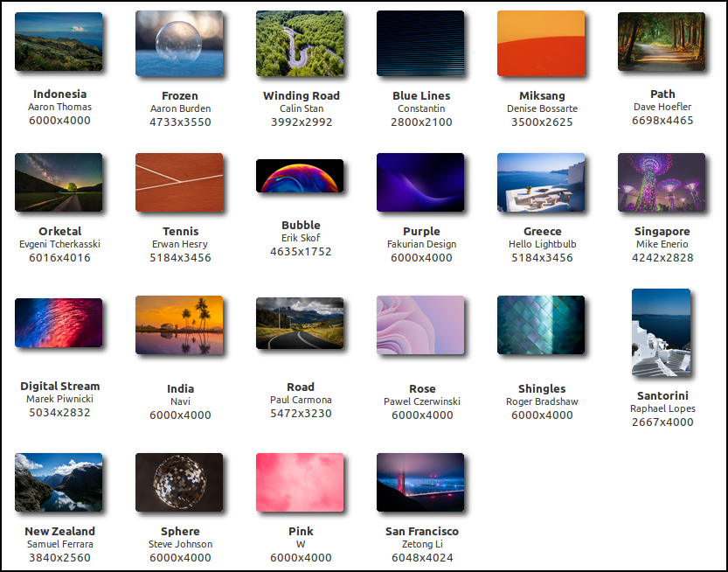Click the "Winding Road" title label
The image size is (728, 572).
pyautogui.click(x=301, y=95)
